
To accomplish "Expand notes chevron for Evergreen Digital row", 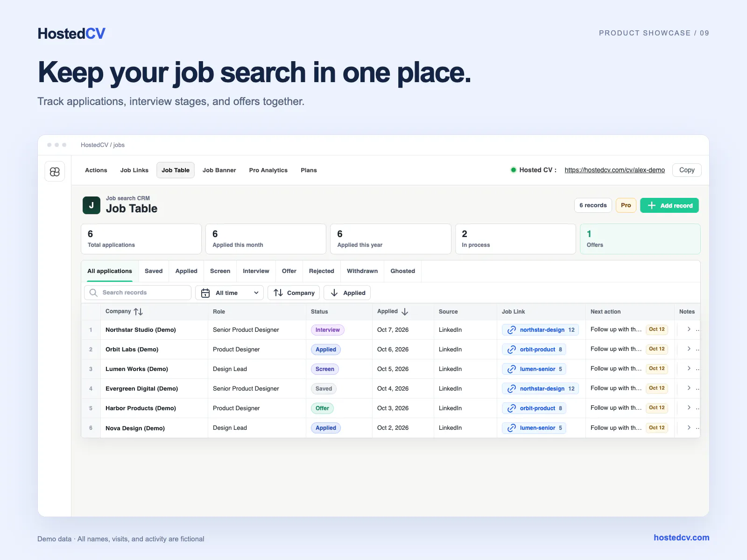I will pyautogui.click(x=689, y=388).
